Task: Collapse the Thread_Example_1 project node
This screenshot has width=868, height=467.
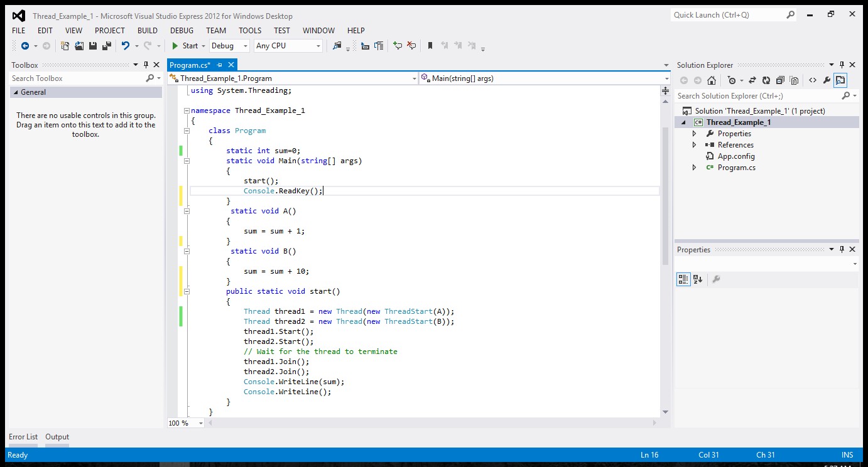Action: [x=683, y=122]
